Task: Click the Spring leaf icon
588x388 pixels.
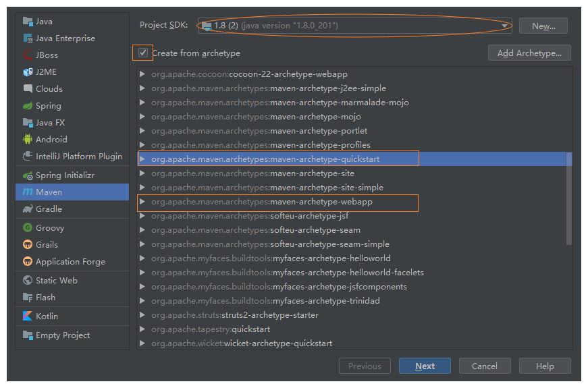Action: (28, 106)
